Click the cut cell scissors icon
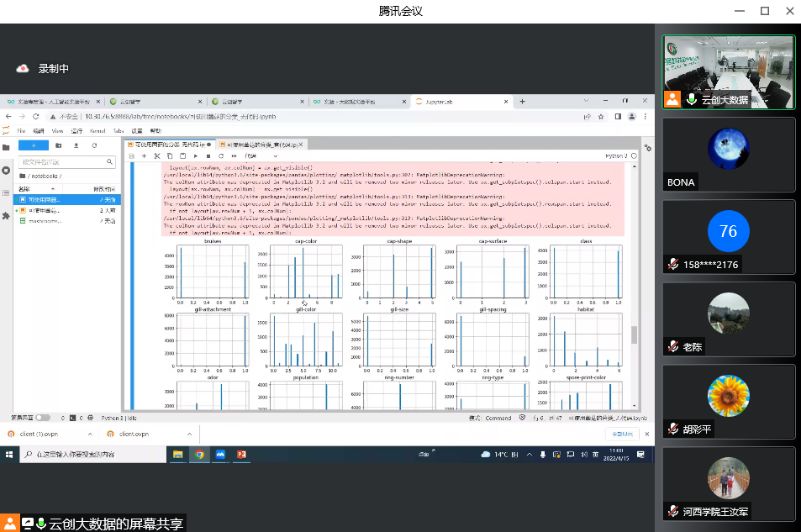801x532 pixels. pyautogui.click(x=157, y=155)
